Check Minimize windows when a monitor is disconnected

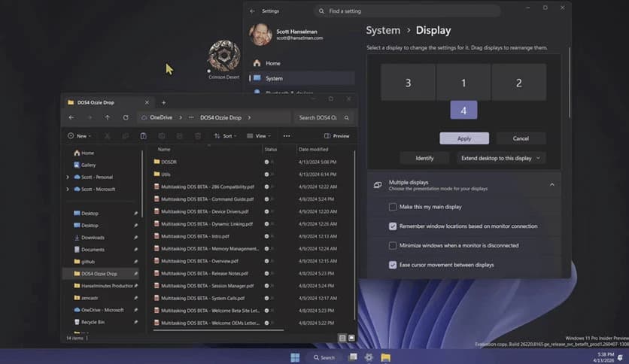point(392,245)
